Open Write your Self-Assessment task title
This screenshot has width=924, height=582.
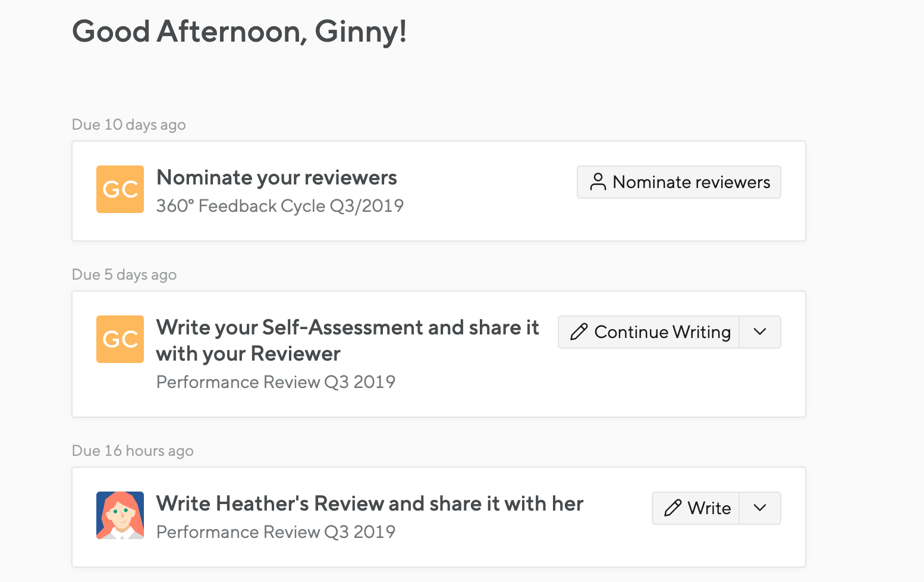348,340
